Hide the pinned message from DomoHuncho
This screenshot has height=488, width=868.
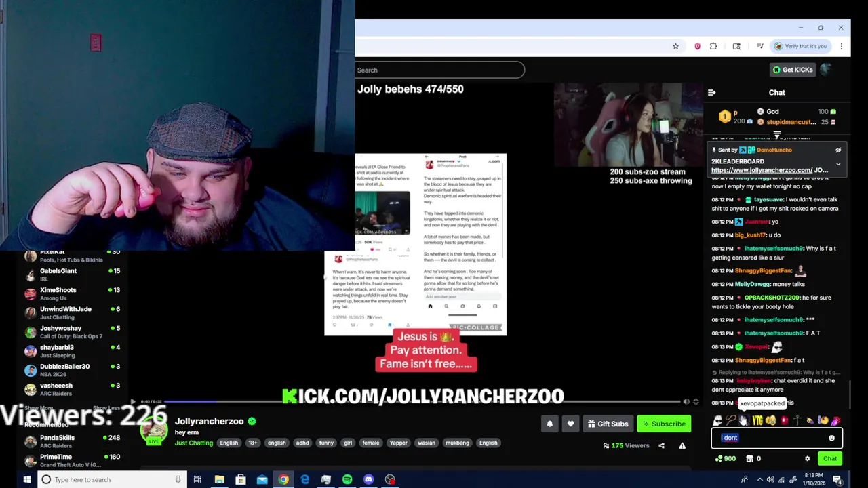point(838,150)
